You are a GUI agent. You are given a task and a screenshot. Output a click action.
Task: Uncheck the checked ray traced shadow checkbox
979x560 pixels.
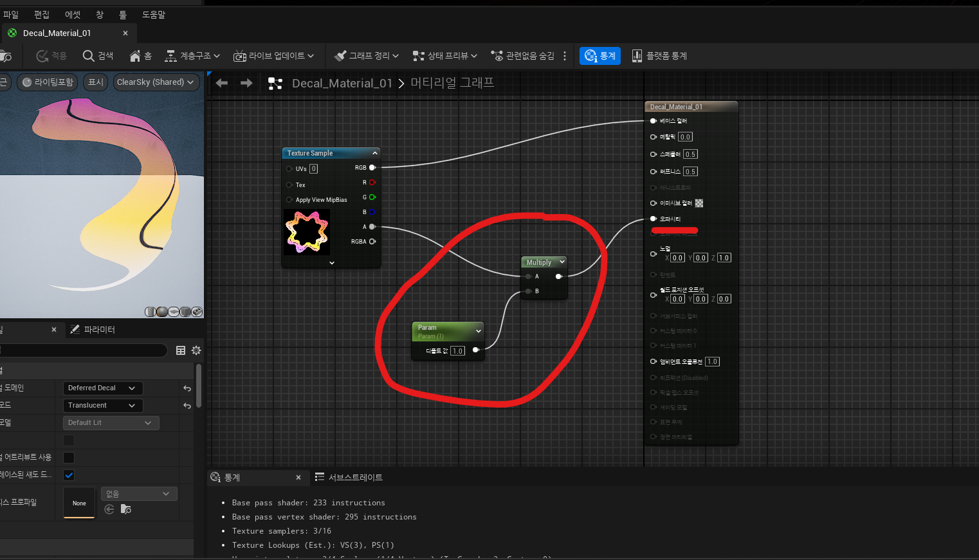coord(69,475)
